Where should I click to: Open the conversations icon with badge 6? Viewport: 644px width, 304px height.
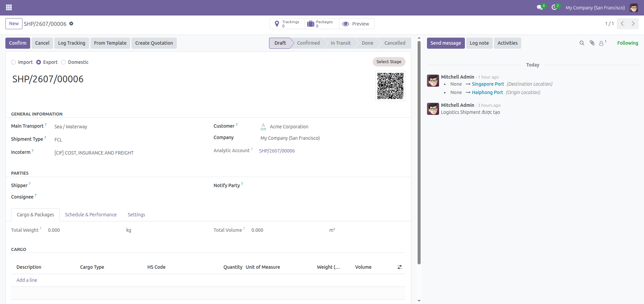coord(541,7)
